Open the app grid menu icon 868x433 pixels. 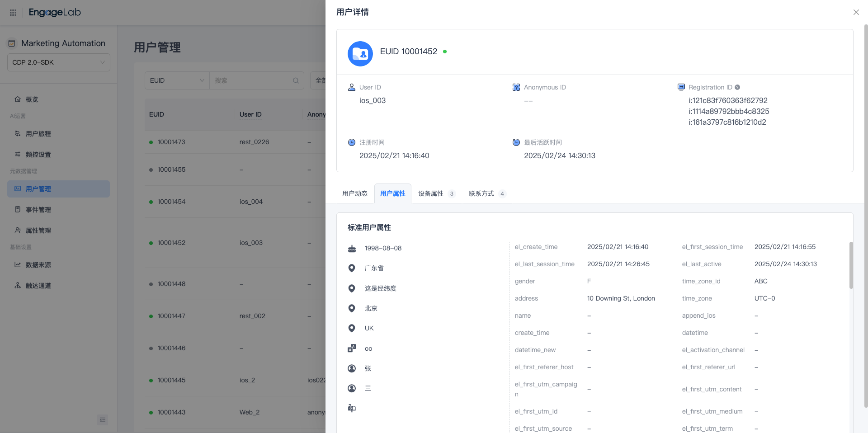[13, 13]
